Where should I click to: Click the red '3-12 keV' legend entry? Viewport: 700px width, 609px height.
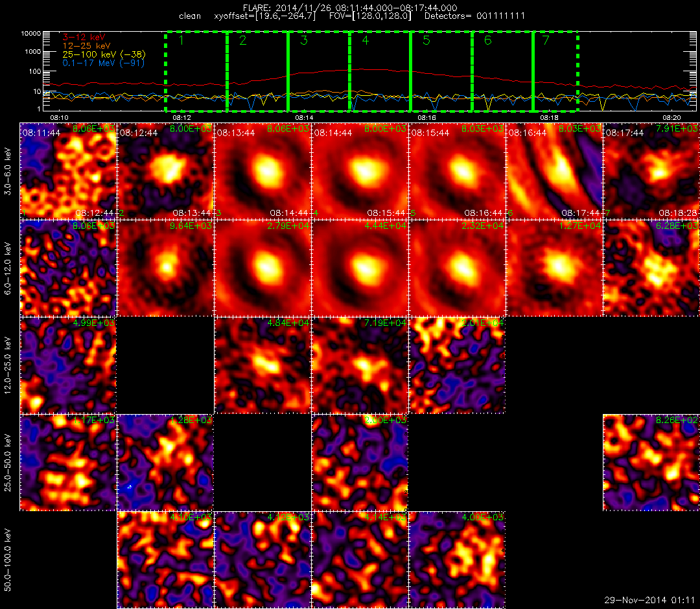tap(84, 38)
